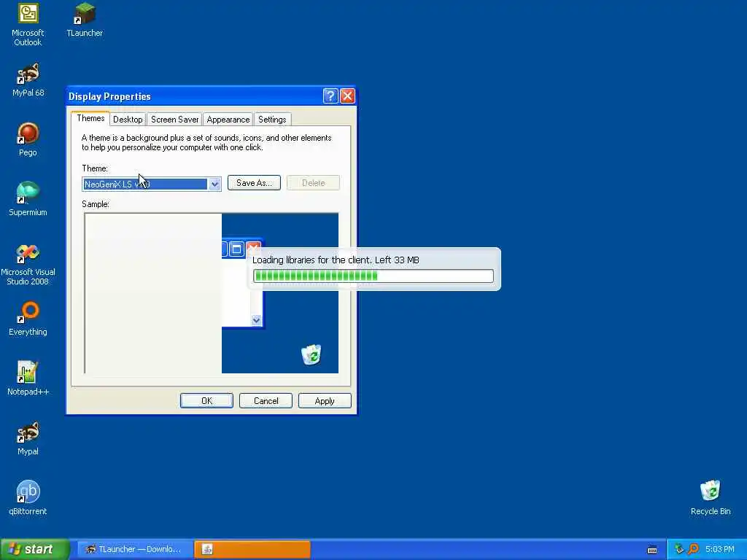Screen dimensions: 747x560
Task: Click the on-screen keyboard tray icon
Action: click(652, 550)
